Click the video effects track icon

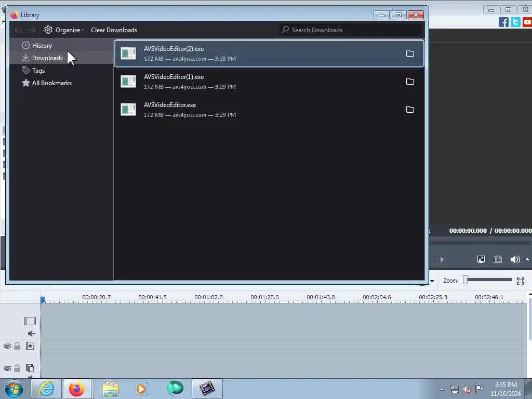30,345
